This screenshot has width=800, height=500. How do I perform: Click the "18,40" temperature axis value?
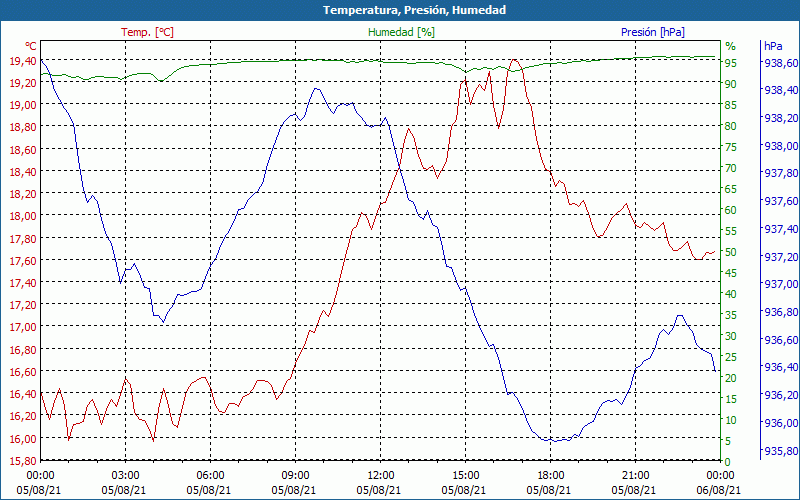click(22, 171)
